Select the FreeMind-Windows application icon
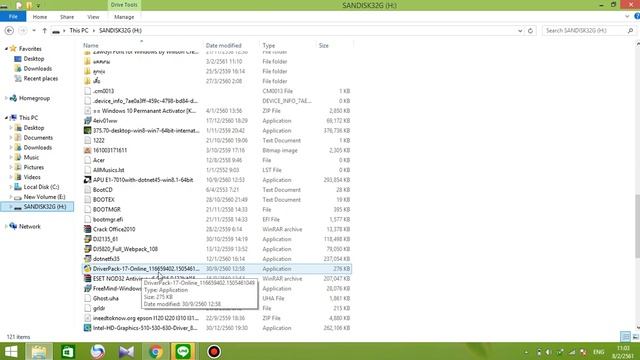Screen dimensions: 640x360 [87, 289]
